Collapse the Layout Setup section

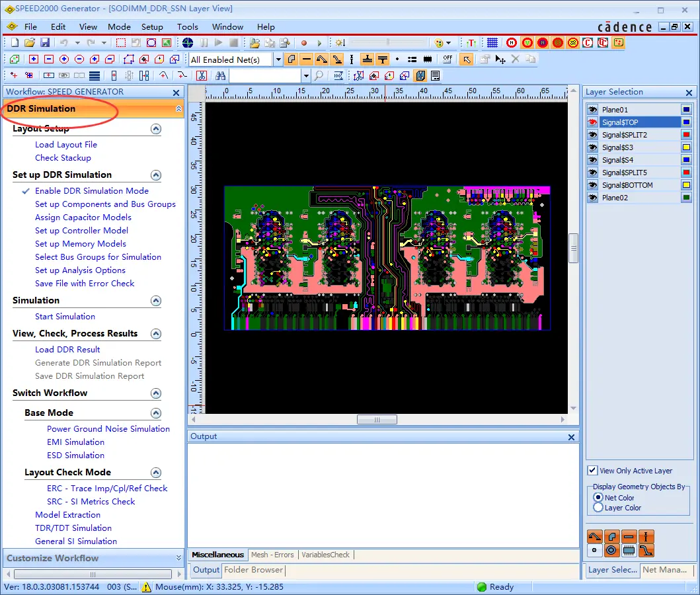click(x=156, y=129)
